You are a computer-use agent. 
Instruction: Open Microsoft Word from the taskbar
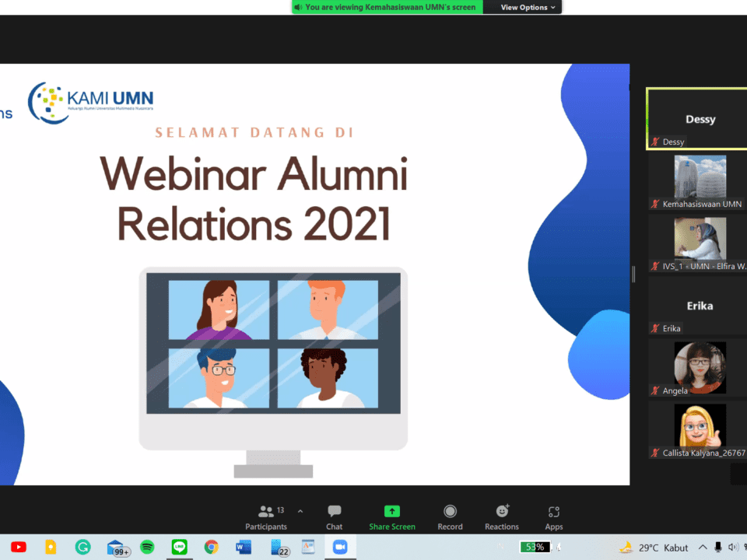click(x=243, y=548)
